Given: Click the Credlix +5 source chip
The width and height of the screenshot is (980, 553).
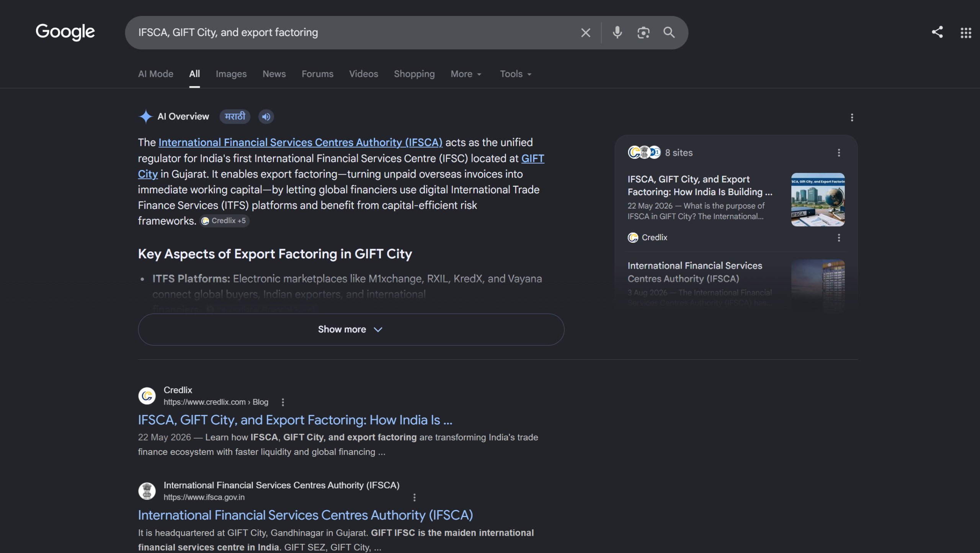Looking at the screenshot, I should (224, 221).
